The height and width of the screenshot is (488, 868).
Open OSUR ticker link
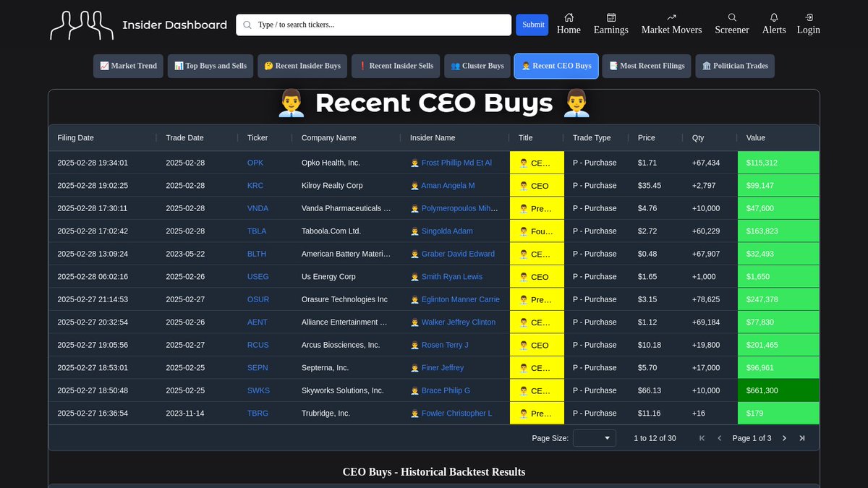pyautogui.click(x=258, y=299)
